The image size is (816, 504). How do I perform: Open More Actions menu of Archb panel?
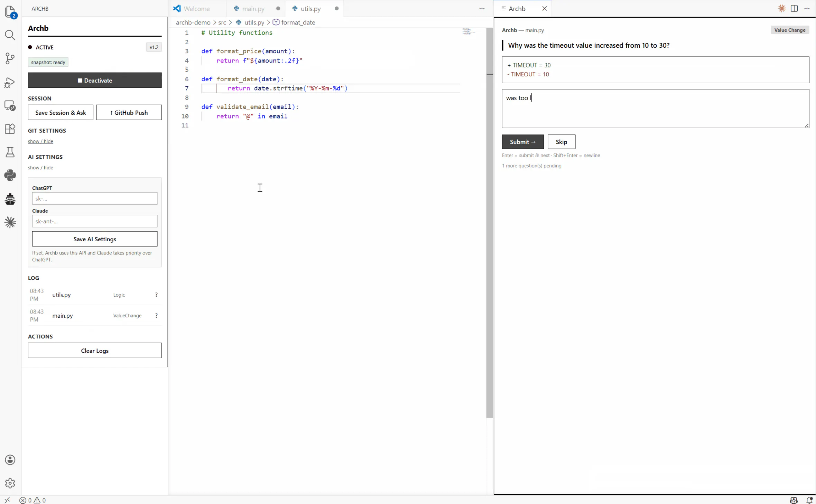pyautogui.click(x=807, y=8)
